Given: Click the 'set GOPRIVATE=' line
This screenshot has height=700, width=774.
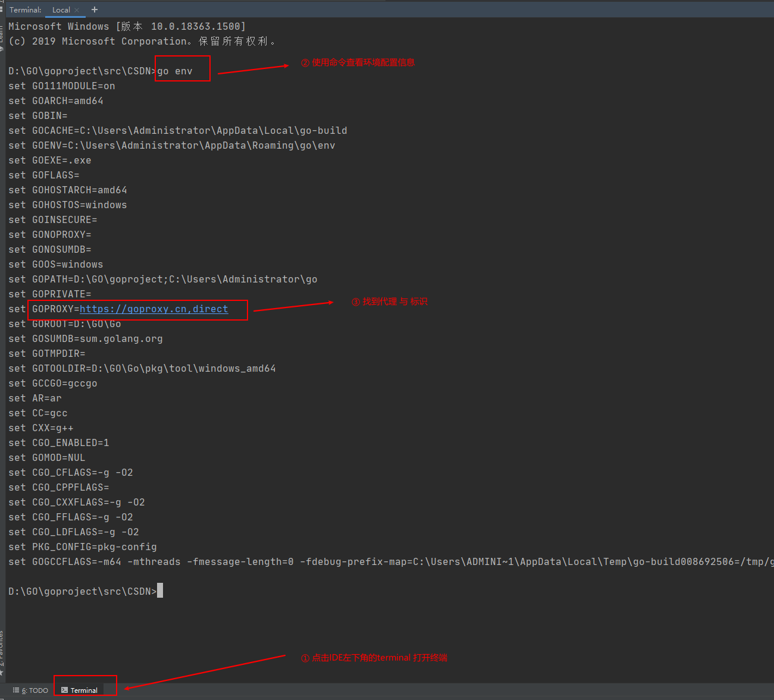Looking at the screenshot, I should [50, 294].
